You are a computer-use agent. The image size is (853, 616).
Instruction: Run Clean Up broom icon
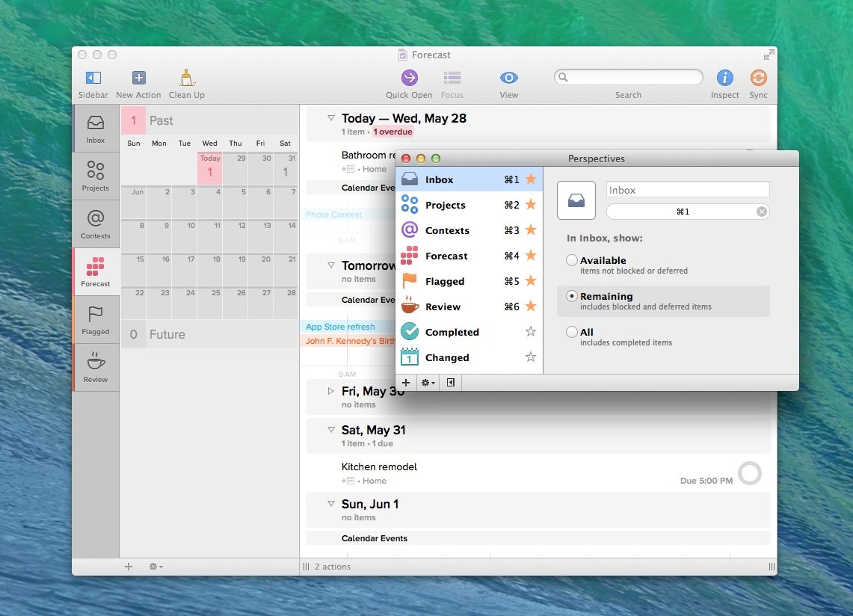(x=187, y=78)
